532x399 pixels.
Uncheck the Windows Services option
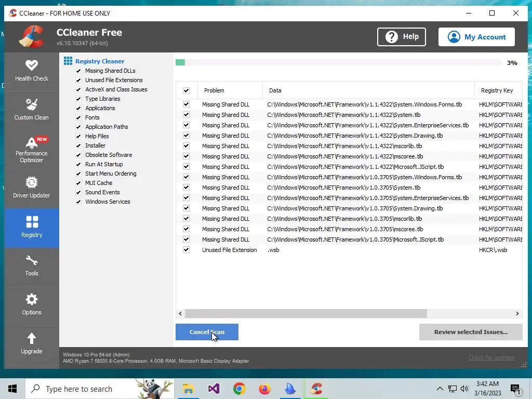click(x=78, y=202)
